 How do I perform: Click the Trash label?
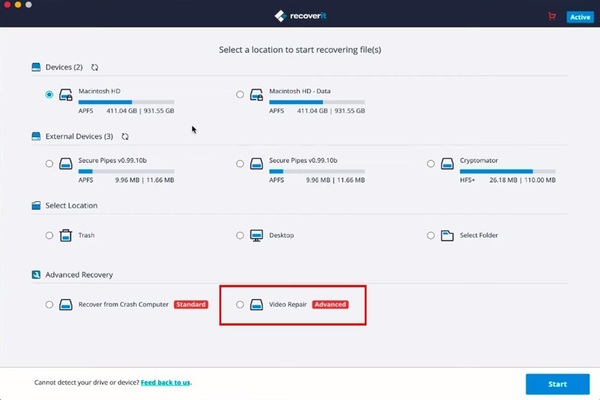86,235
